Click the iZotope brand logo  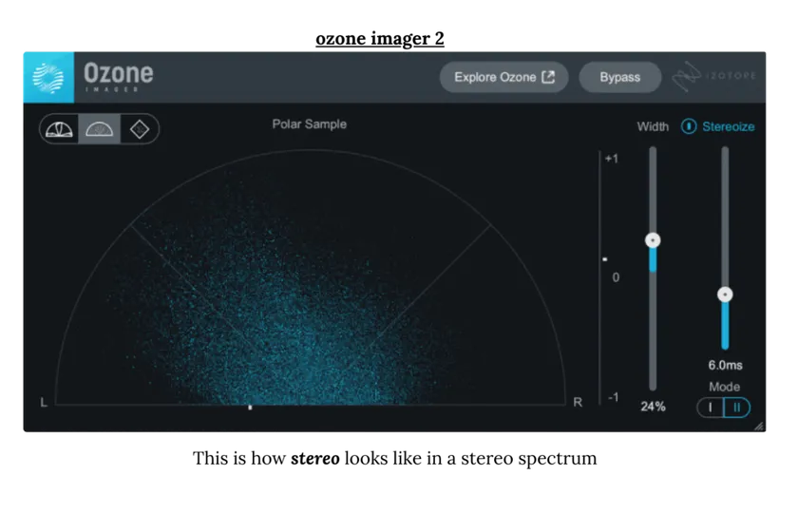point(713,77)
